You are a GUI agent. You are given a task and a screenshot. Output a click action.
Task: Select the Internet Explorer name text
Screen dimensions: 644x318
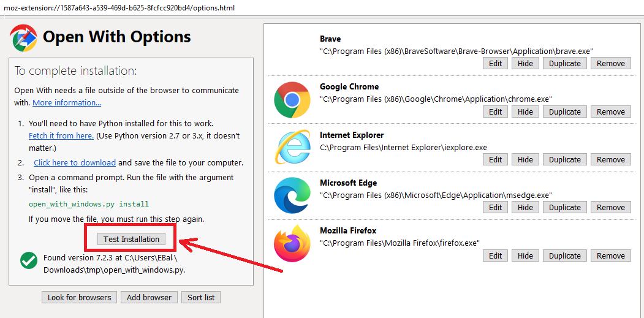[x=352, y=135]
